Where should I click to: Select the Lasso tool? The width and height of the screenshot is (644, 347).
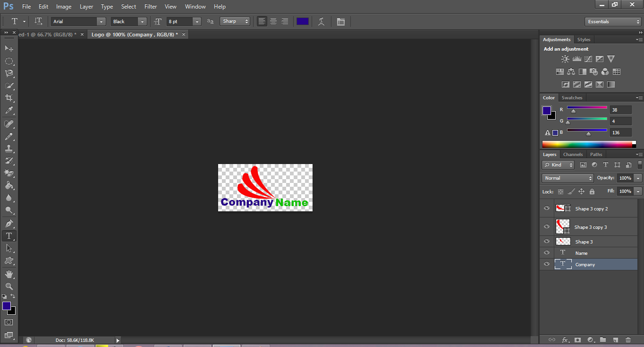click(x=9, y=73)
